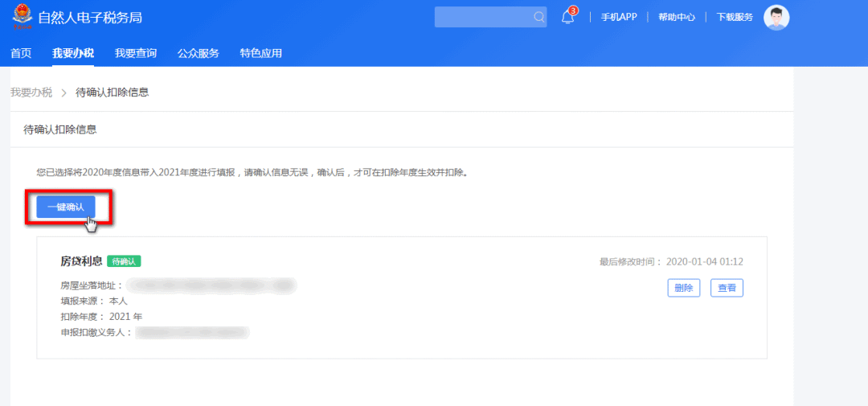Go to the 首页 tab

click(21, 53)
